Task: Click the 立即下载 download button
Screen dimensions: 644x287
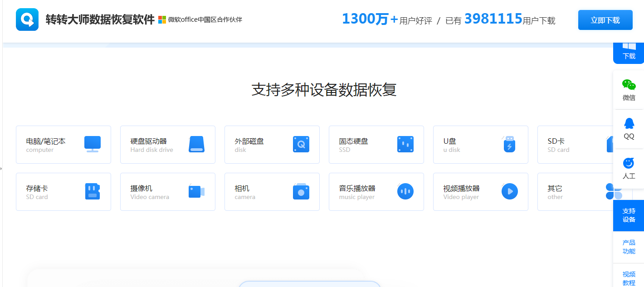Action: [x=605, y=20]
